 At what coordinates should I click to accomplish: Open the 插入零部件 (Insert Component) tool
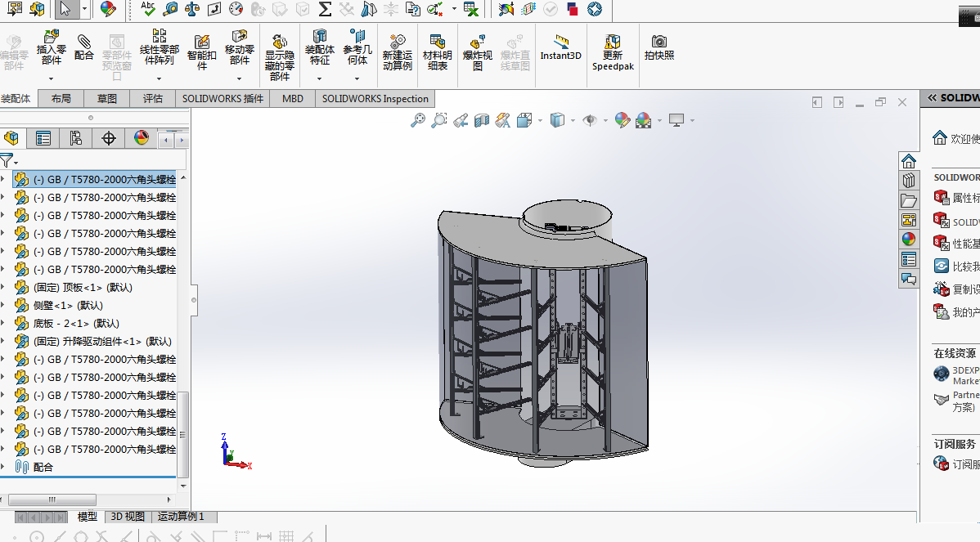click(x=51, y=47)
